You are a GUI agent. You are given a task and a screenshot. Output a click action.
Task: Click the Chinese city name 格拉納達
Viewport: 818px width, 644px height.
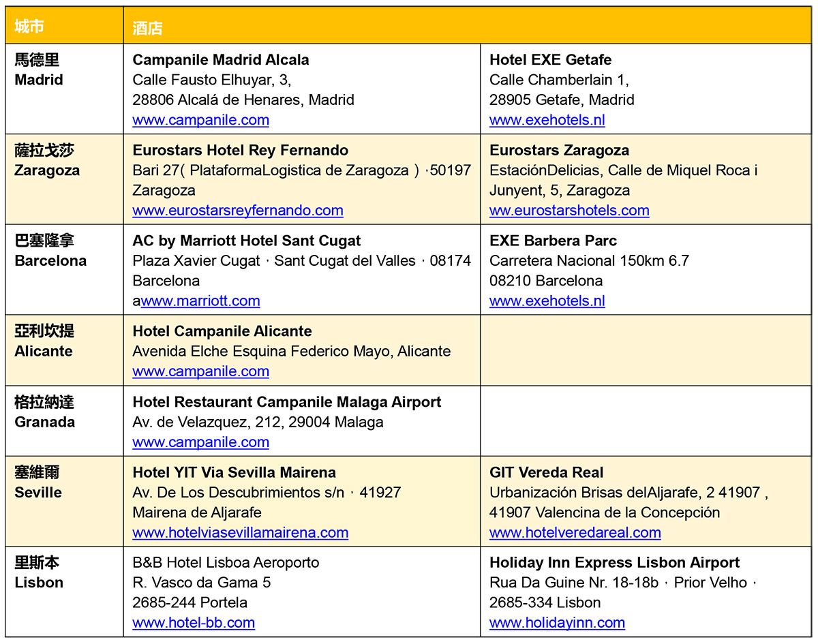pyautogui.click(x=44, y=402)
